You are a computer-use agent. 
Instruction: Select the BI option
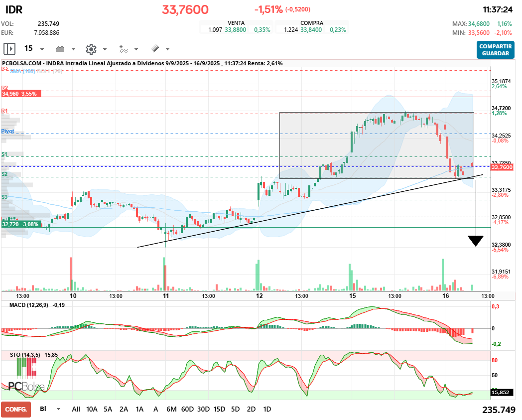(43, 409)
